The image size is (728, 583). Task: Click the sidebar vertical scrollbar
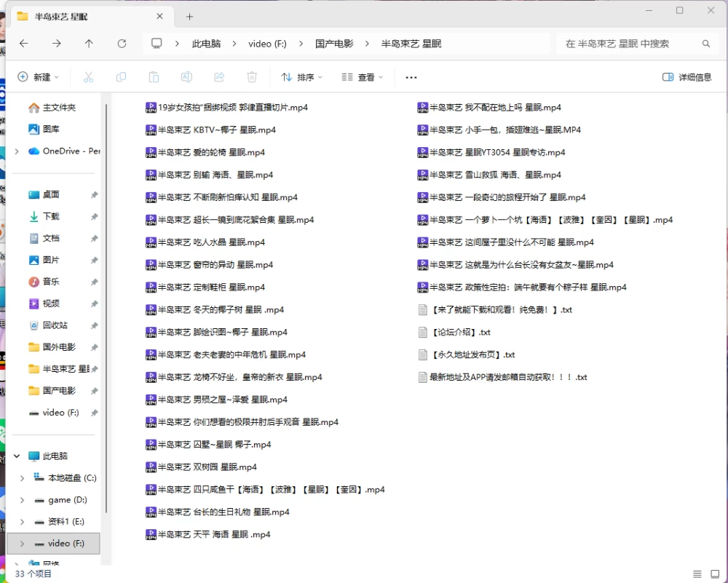pyautogui.click(x=107, y=309)
